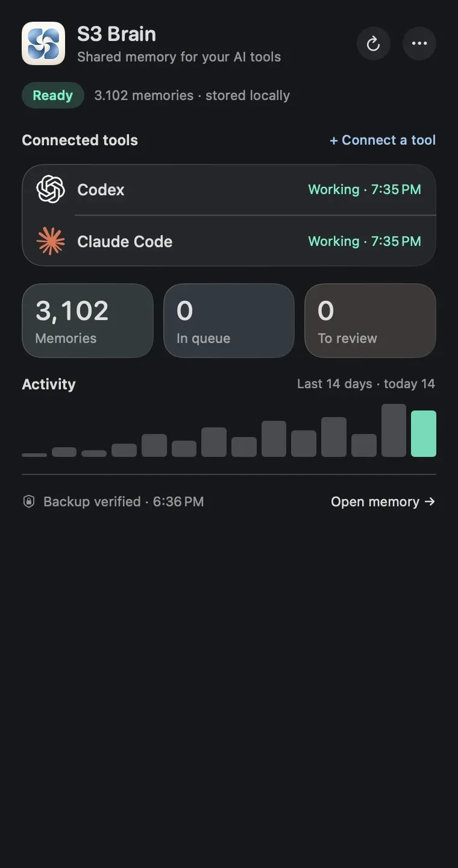Open the 3,102 Memories card
Screen dimensions: 458x868
point(88,321)
